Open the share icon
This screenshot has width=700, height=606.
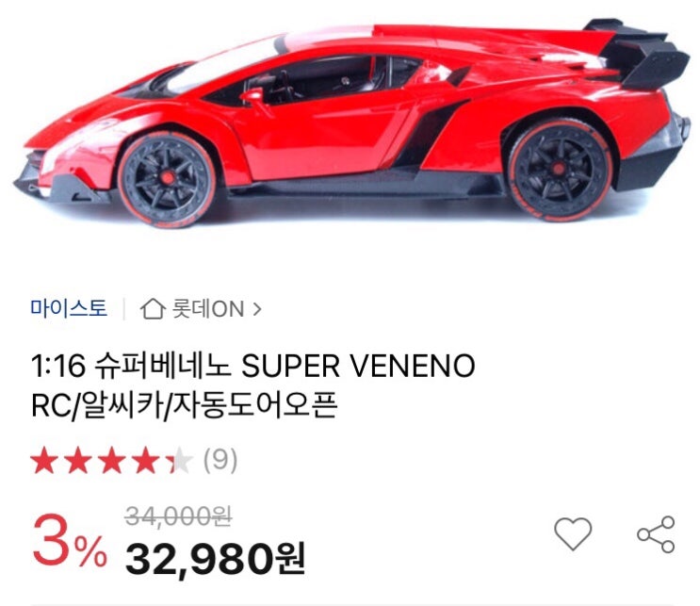coord(656,534)
